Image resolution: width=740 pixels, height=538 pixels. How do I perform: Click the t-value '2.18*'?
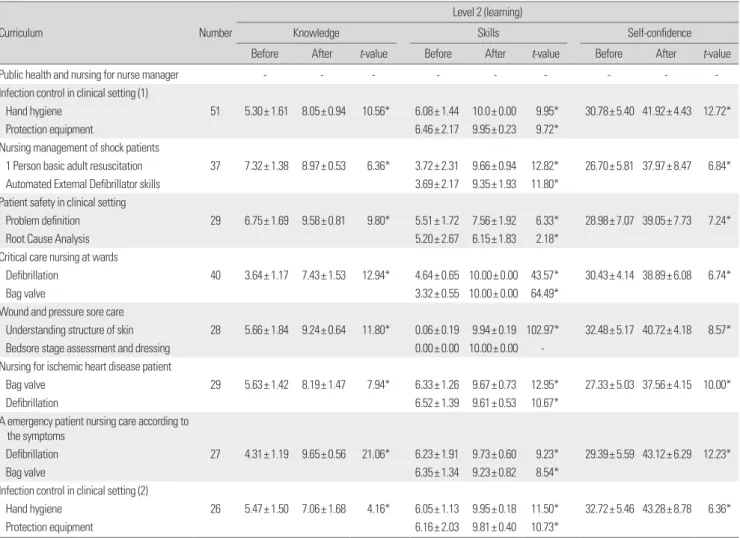547,239
